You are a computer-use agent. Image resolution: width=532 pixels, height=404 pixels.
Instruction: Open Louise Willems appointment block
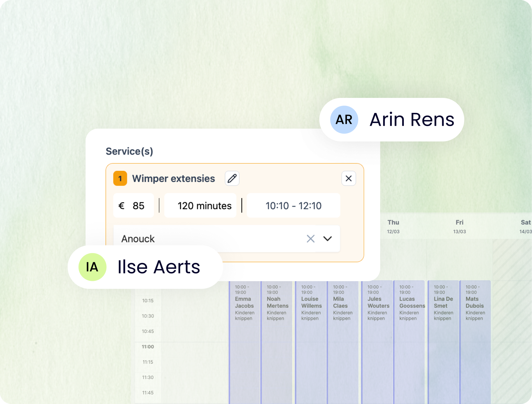[311, 342]
